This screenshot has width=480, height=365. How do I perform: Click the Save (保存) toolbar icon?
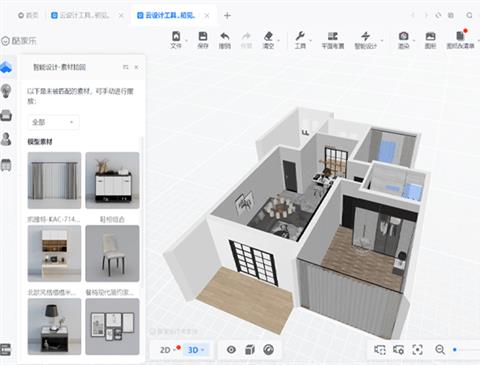(x=203, y=36)
